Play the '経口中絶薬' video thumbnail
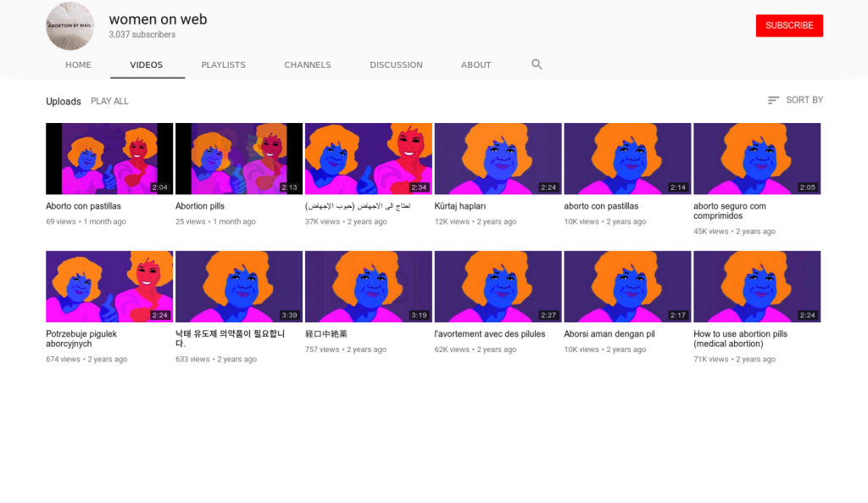 (368, 286)
